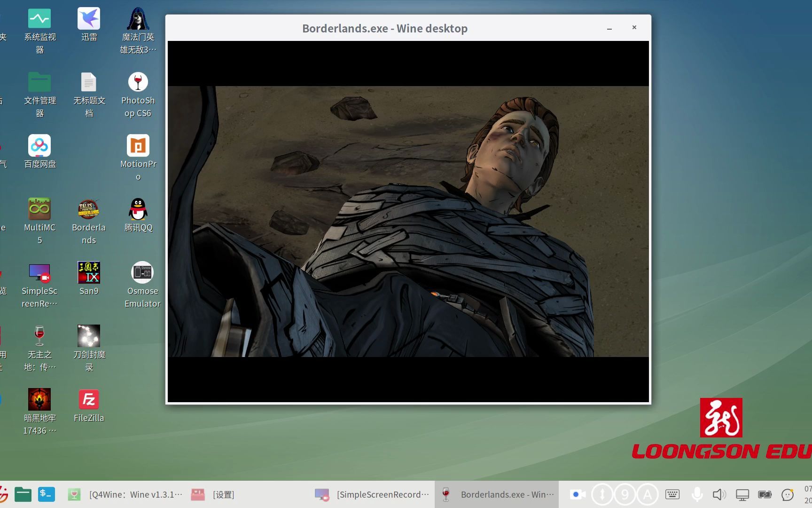Open the notification chat-face tray icon
Viewport: 812px width, 508px height.
(x=788, y=494)
